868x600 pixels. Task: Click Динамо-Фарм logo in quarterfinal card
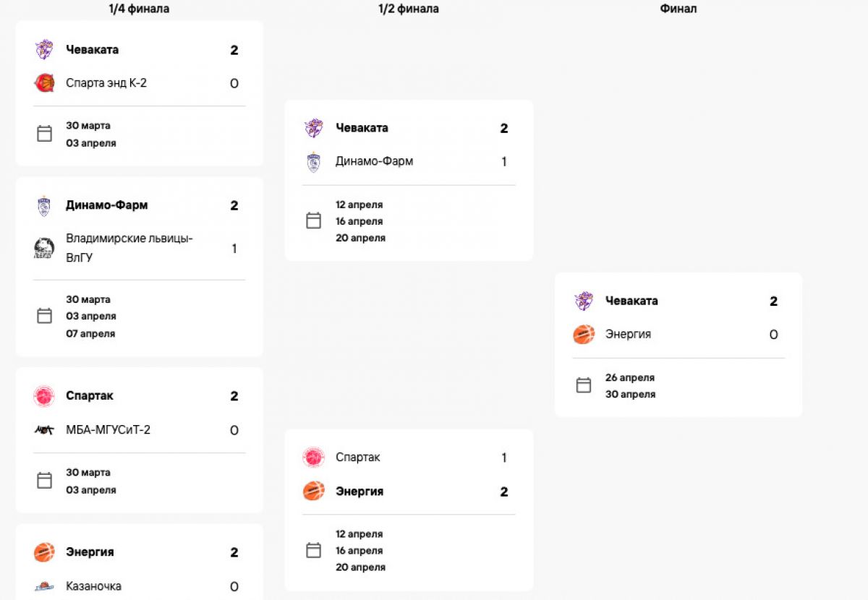(44, 206)
